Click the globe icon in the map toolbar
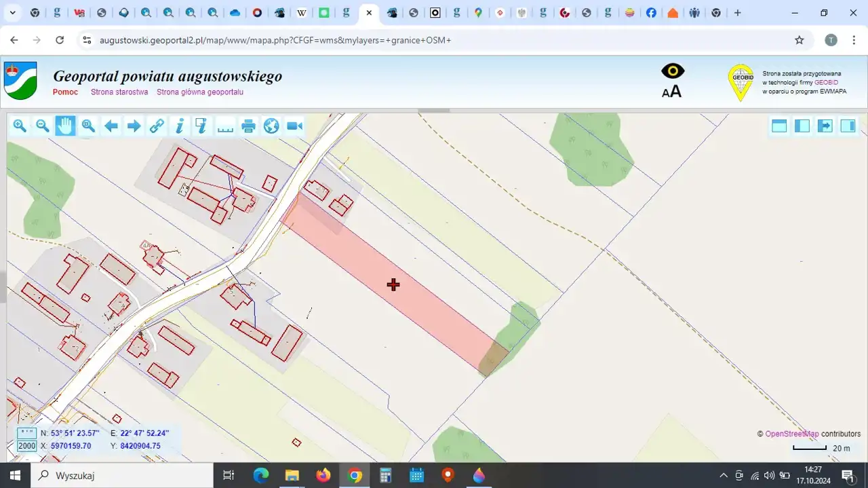The height and width of the screenshot is (488, 868). click(x=271, y=126)
